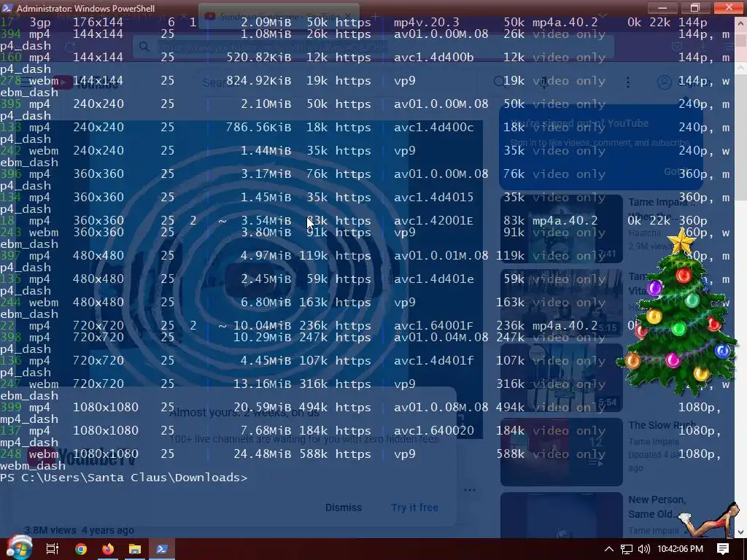Click the mp4v.20.3 codec text
The height and width of the screenshot is (560, 747).
[x=426, y=23]
